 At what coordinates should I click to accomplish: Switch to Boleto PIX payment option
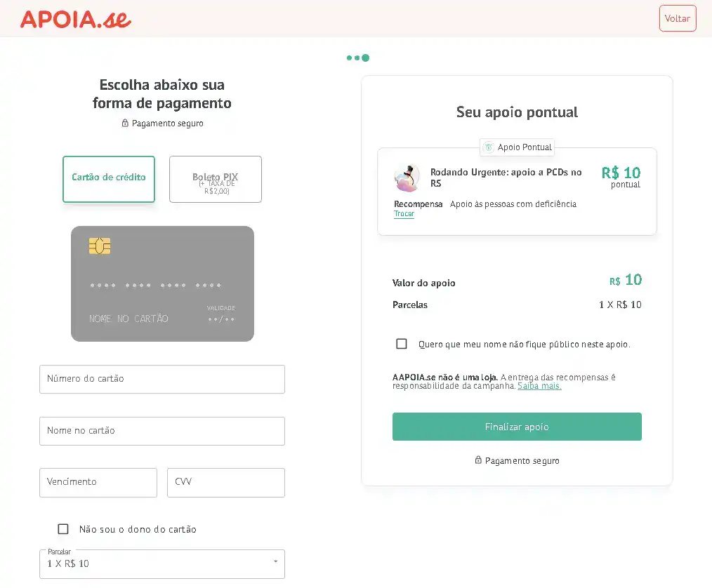click(x=216, y=180)
